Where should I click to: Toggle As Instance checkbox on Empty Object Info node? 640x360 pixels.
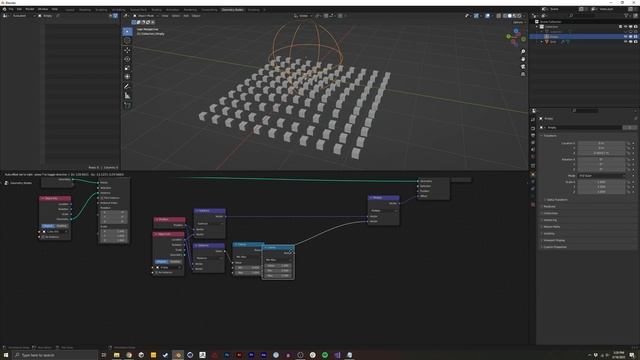[x=156, y=272]
